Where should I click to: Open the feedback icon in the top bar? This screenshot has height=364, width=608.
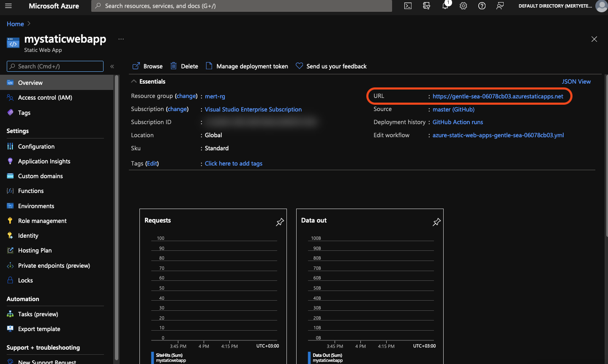pos(500,6)
